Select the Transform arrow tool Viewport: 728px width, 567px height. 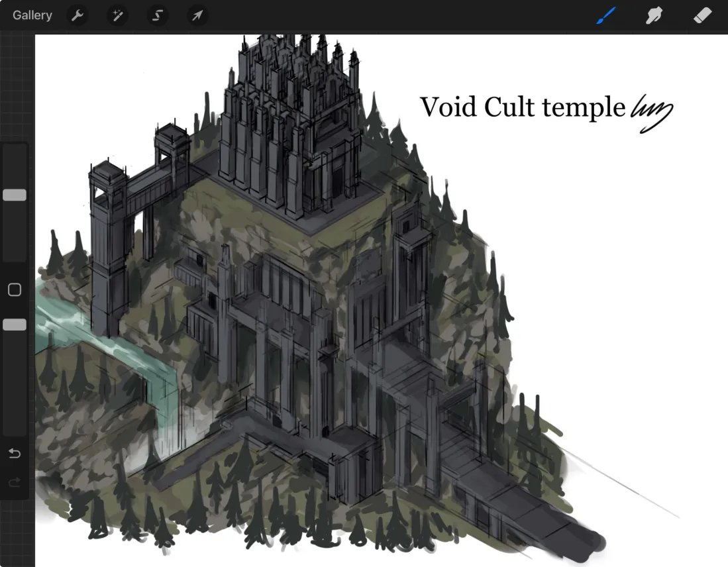(x=197, y=15)
